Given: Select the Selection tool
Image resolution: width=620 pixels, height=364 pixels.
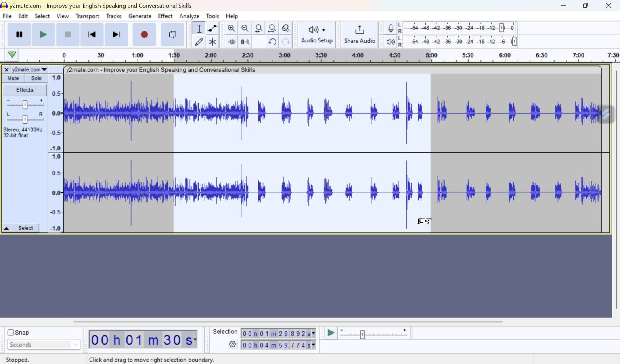Looking at the screenshot, I should pos(199,28).
